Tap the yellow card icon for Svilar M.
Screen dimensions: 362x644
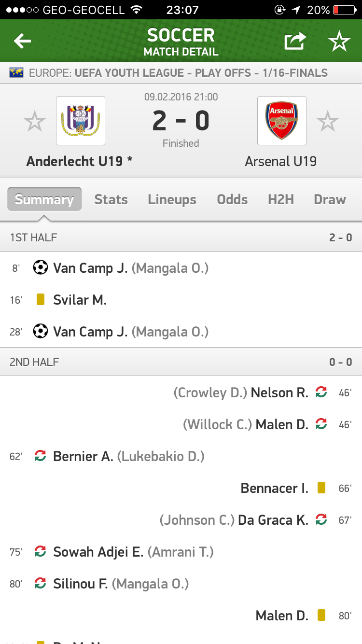tap(41, 300)
